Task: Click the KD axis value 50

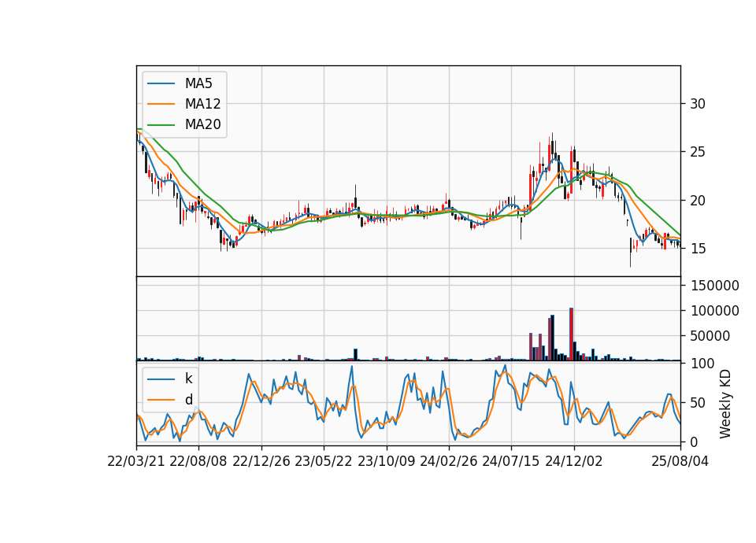Action: [x=697, y=402]
